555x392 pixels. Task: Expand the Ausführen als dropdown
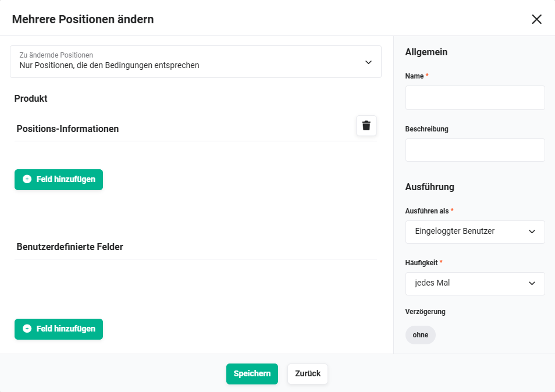pos(475,231)
